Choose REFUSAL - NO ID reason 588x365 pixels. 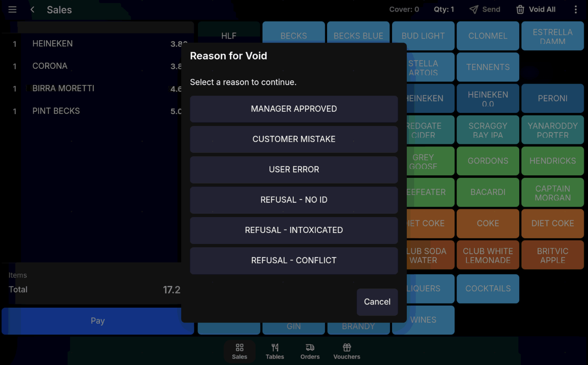click(x=294, y=200)
